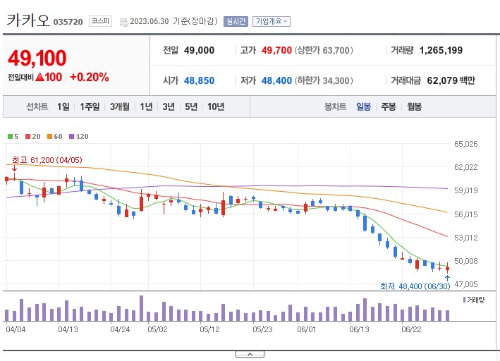Click the calendar icon beside 2023.06.30

[124, 22]
